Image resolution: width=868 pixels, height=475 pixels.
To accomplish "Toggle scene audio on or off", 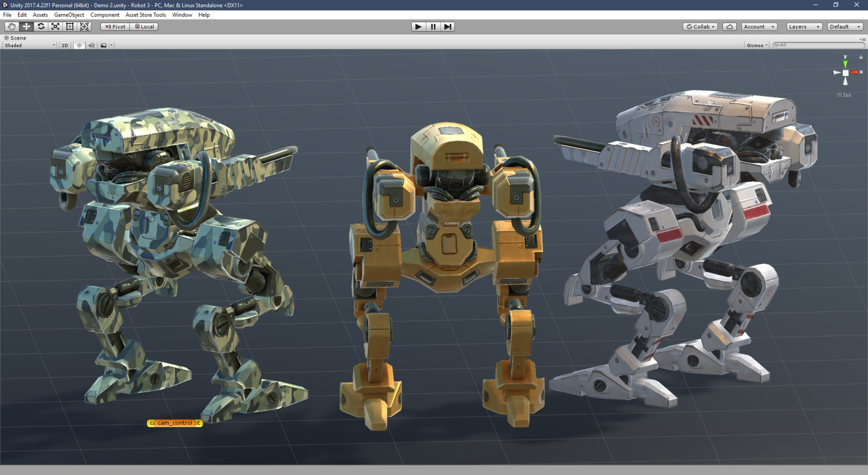I will 91,45.
